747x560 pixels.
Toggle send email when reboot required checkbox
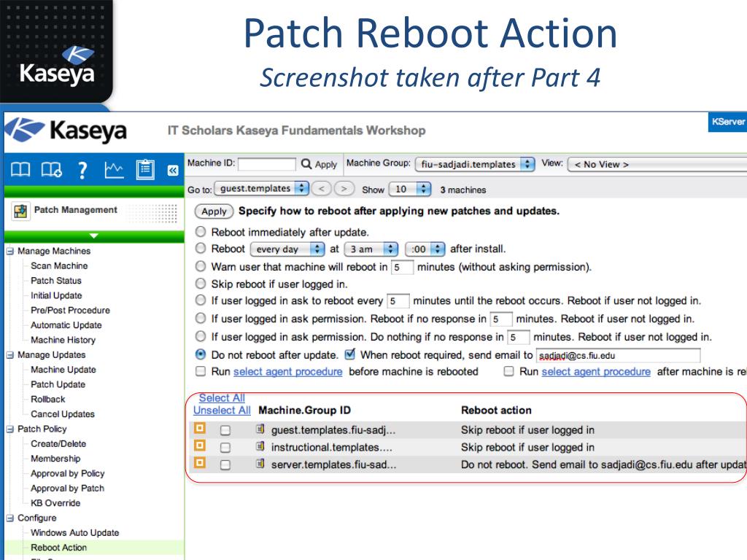[x=349, y=354]
